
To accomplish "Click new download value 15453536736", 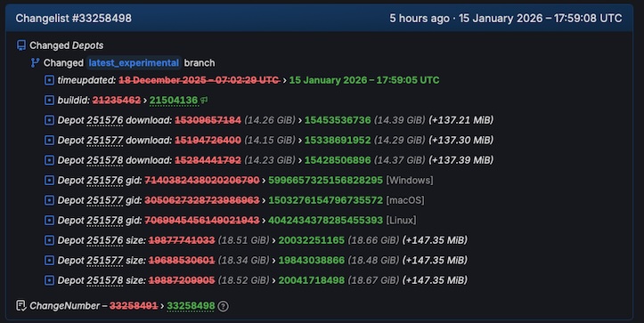I will [338, 120].
